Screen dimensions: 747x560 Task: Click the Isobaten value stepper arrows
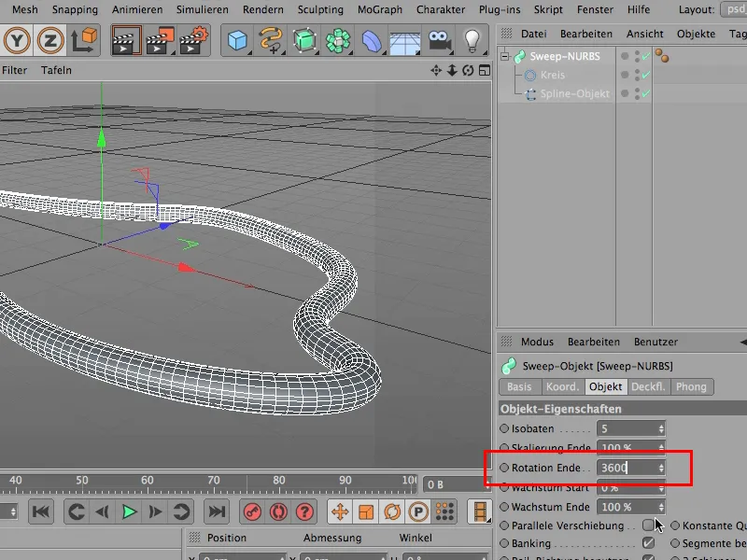tap(661, 429)
